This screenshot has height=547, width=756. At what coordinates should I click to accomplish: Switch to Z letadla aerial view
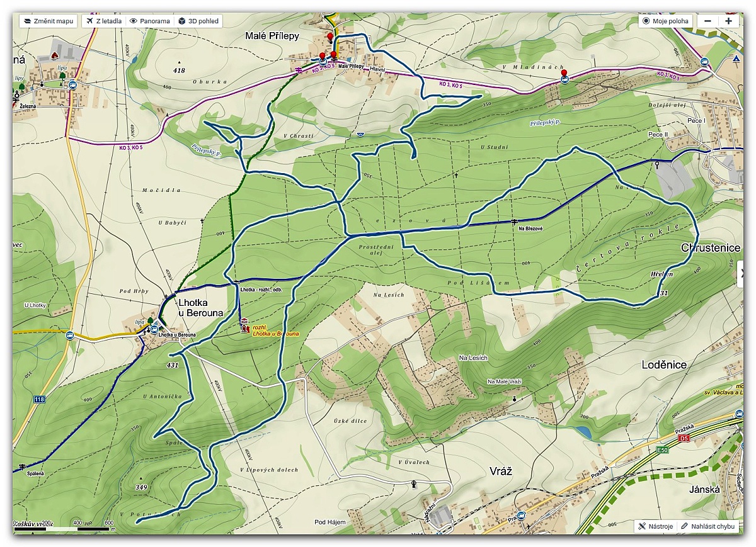(x=103, y=21)
